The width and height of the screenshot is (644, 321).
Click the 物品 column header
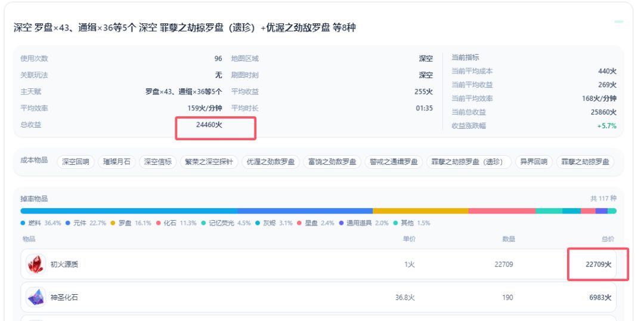point(29,239)
